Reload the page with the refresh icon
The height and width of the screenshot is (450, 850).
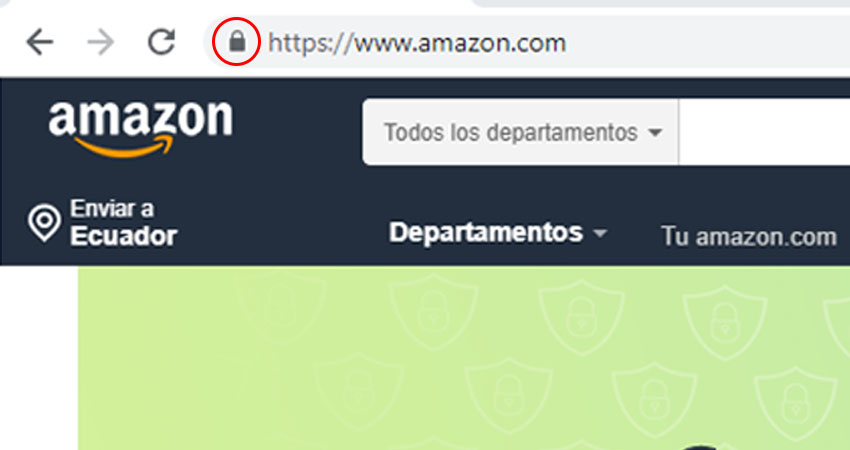(162, 42)
